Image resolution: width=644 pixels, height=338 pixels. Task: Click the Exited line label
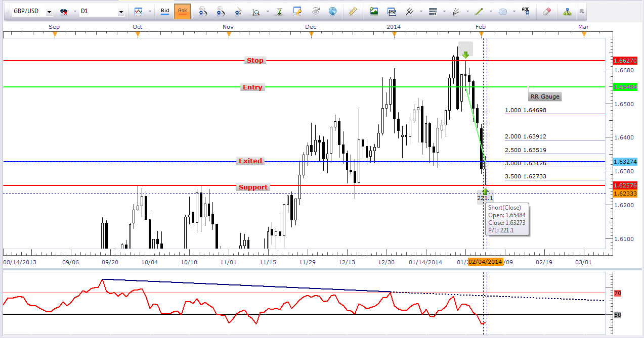point(250,161)
